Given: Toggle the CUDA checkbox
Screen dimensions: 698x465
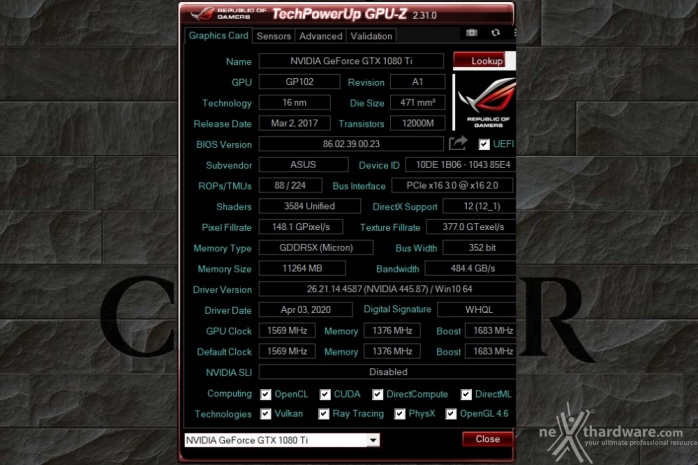Looking at the screenshot, I should (325, 395).
